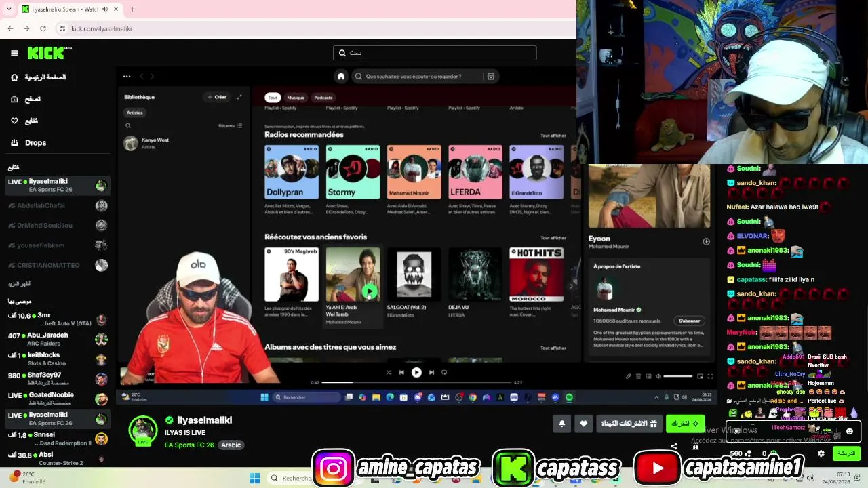Open the Kick hamburger menu
The width and height of the screenshot is (868, 488).
pyautogui.click(x=14, y=53)
